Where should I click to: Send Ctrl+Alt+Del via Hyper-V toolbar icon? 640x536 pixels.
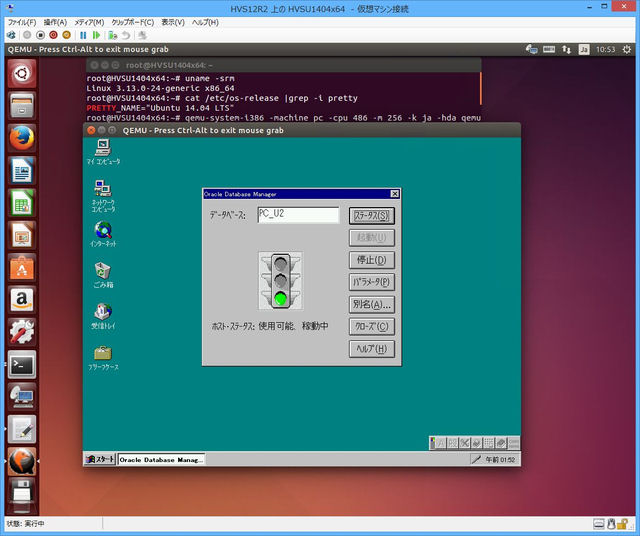pyautogui.click(x=11, y=36)
